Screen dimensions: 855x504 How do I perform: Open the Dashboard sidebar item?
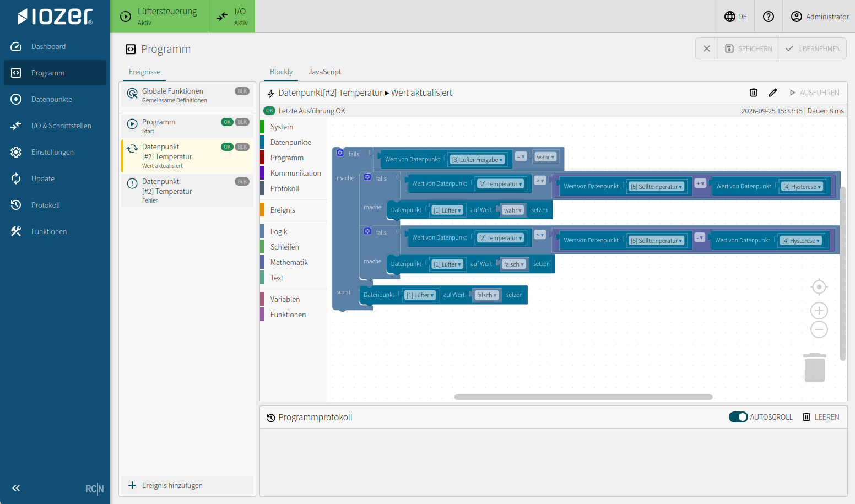(x=55, y=46)
